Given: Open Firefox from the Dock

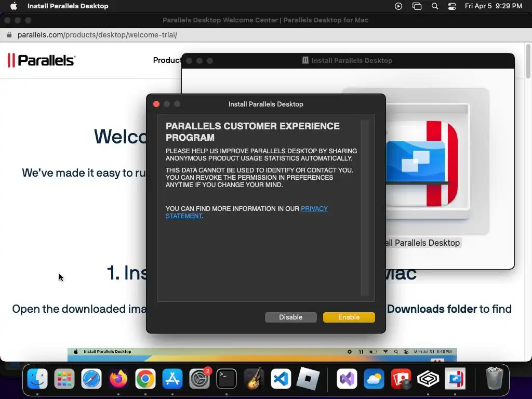Looking at the screenshot, I should 118,379.
